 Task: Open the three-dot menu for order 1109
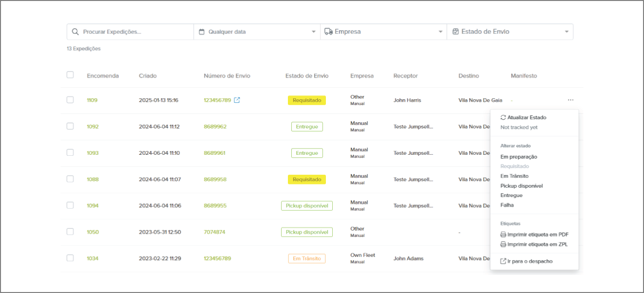coord(570,100)
